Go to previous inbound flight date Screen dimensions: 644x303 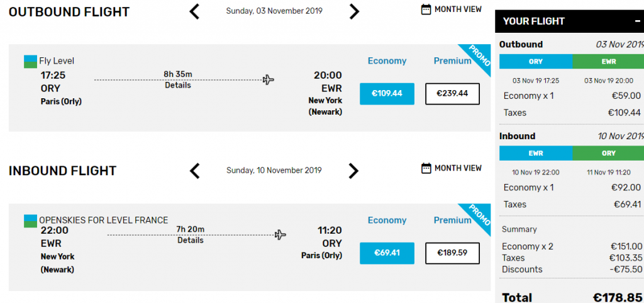coord(195,171)
